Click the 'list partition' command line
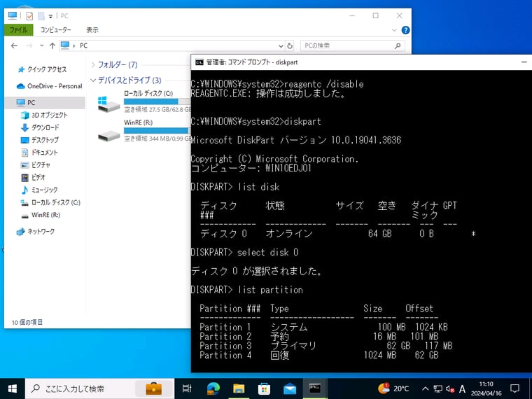This screenshot has height=399, width=532. tap(246, 290)
